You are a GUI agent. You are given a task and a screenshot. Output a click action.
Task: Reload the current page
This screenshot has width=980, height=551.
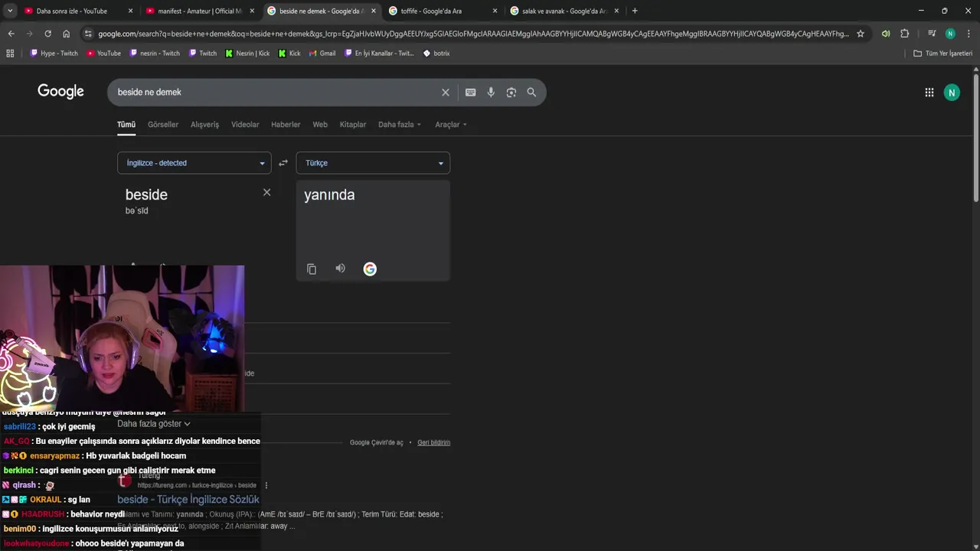point(47,34)
